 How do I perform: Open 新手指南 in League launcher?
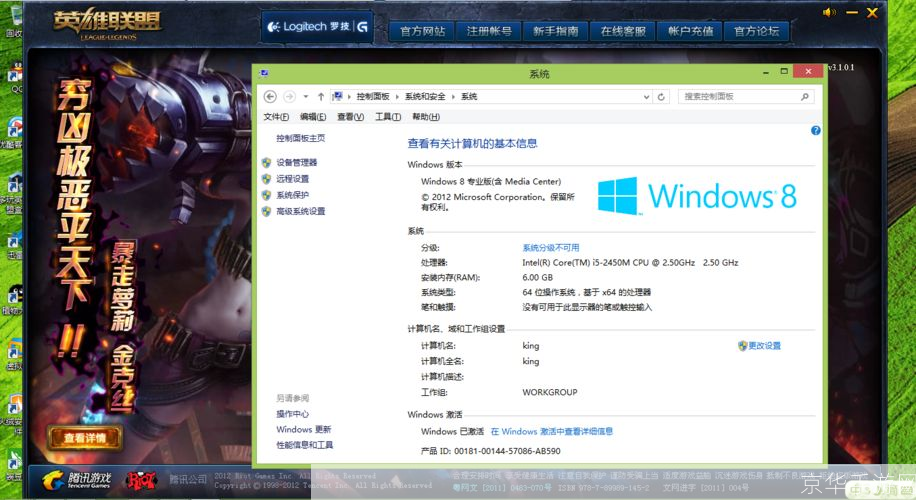(556, 32)
